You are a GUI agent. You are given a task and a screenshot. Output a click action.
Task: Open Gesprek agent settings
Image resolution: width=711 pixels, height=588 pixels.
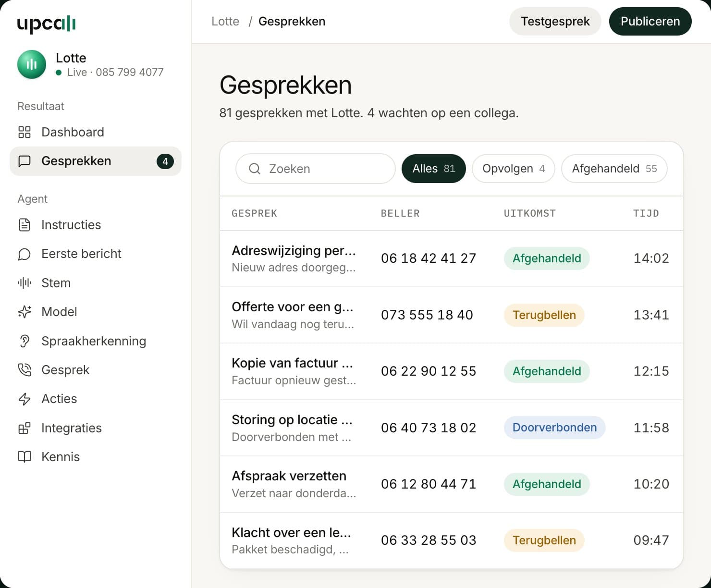pyautogui.click(x=96, y=370)
